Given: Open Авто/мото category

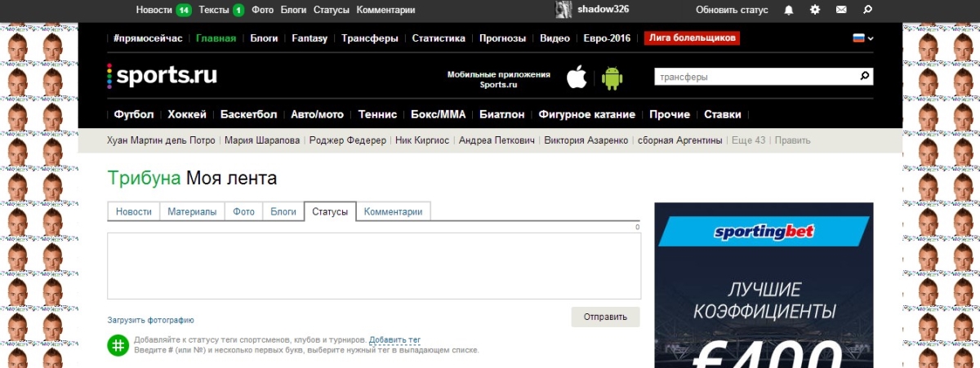Looking at the screenshot, I should (318, 114).
